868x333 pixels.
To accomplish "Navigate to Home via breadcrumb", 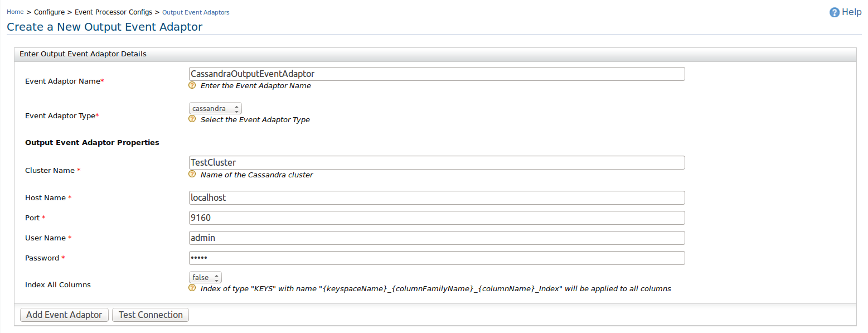I will (14, 11).
